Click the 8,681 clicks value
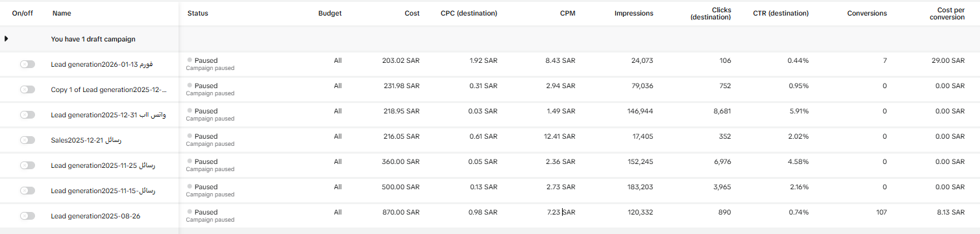 point(722,111)
